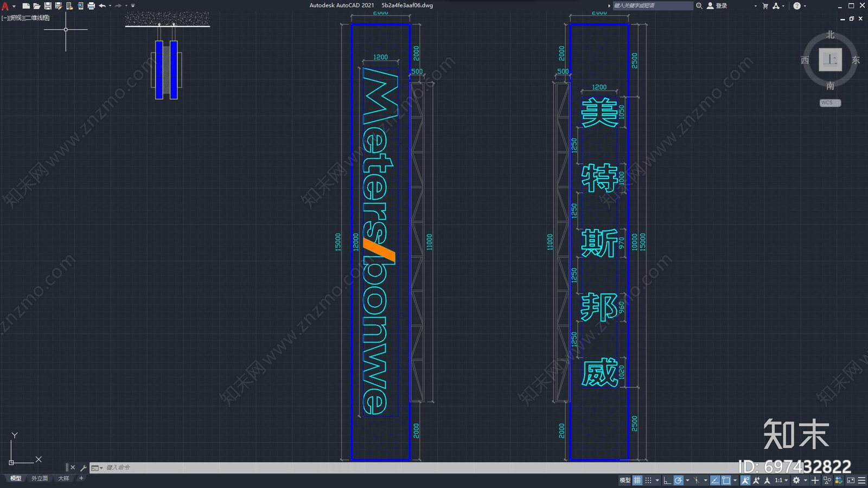This screenshot has height=488, width=868.
Task: Click the ViewCube top face 上
Action: 830,59
